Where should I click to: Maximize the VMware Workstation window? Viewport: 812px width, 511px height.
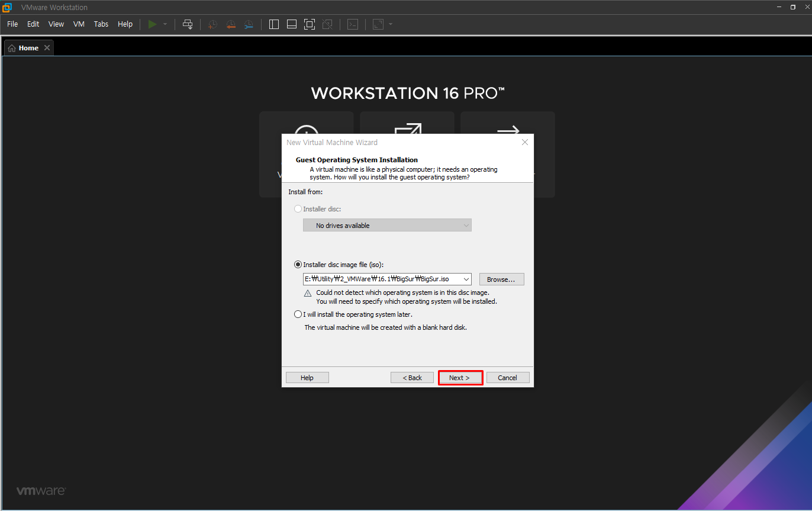click(x=793, y=7)
